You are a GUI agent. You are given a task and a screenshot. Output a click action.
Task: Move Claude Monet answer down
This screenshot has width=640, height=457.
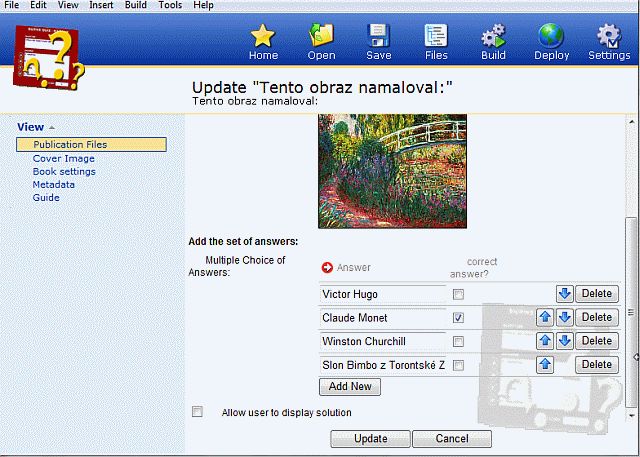pos(565,317)
